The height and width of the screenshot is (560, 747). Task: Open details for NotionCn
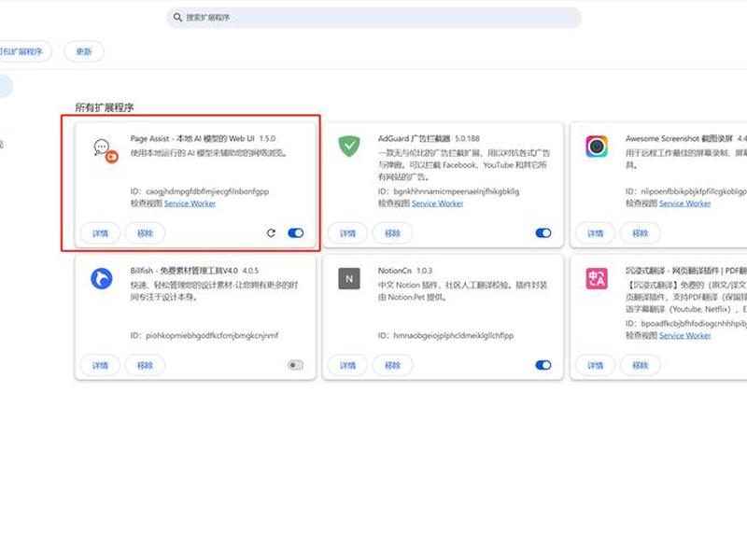coord(347,365)
